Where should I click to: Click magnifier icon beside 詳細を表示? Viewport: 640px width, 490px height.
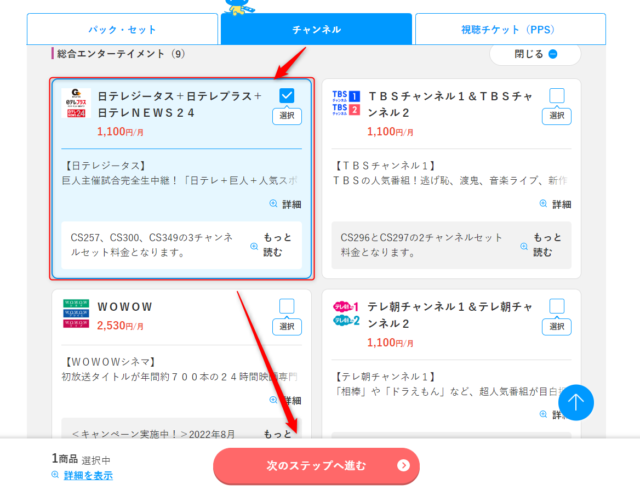coord(55,474)
